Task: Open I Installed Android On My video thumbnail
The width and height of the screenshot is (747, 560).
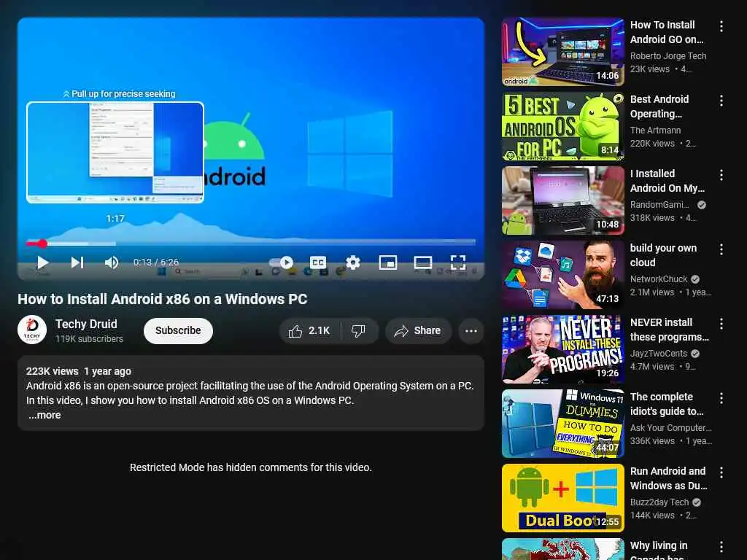Action: (x=562, y=201)
